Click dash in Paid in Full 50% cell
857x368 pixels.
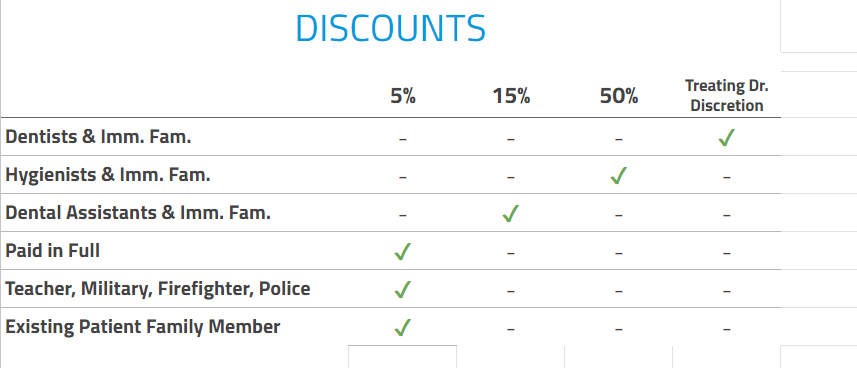click(619, 253)
